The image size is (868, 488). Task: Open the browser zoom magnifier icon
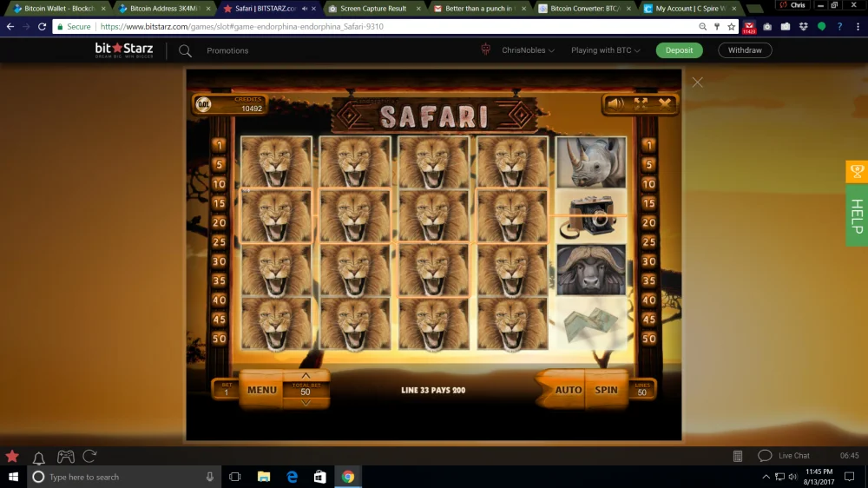point(702,27)
